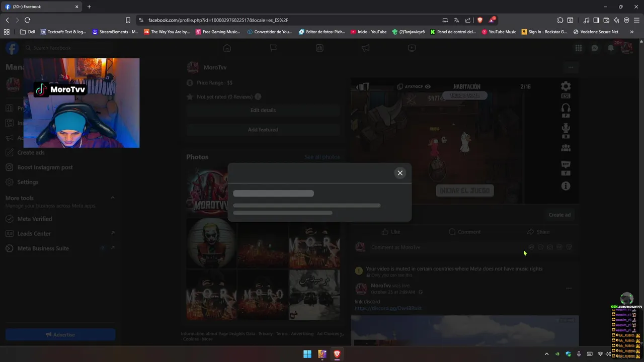Open the Textcraft bookmark
644x362 pixels.
pos(63,32)
